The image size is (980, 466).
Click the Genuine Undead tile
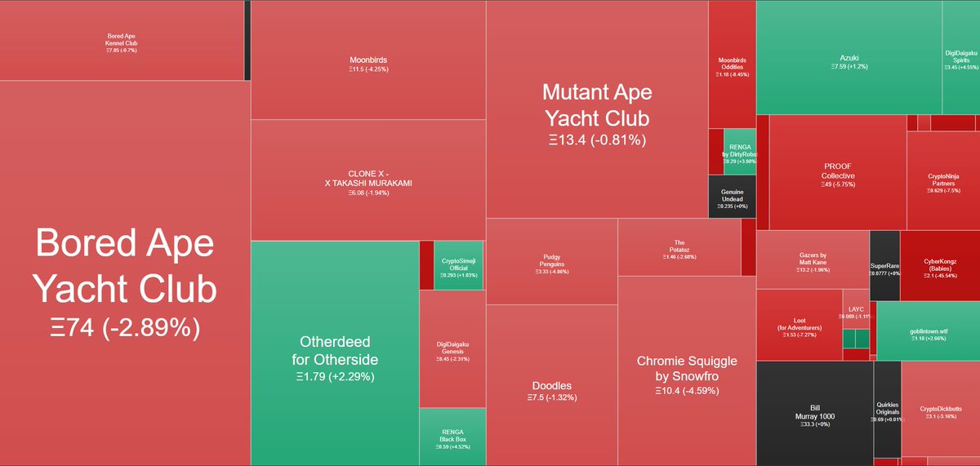(x=732, y=197)
